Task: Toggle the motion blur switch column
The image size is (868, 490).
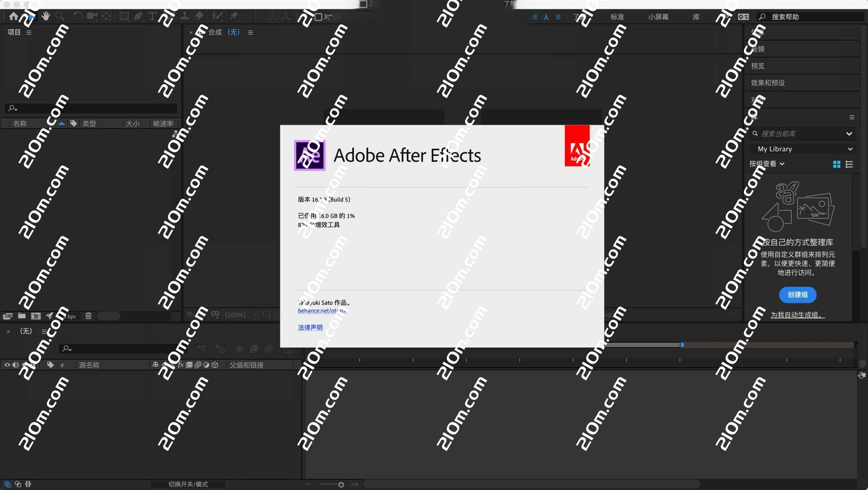Action: pyautogui.click(x=198, y=365)
